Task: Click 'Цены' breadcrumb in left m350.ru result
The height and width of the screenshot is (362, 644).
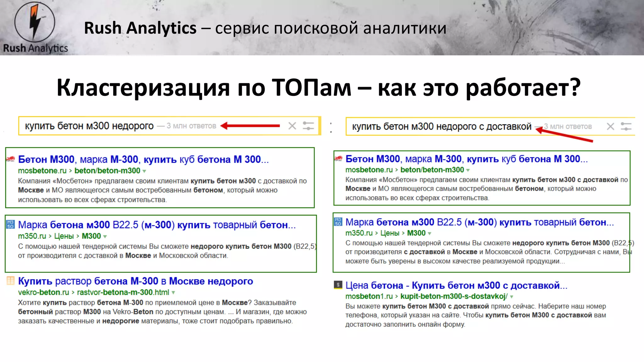Action: pos(64,236)
